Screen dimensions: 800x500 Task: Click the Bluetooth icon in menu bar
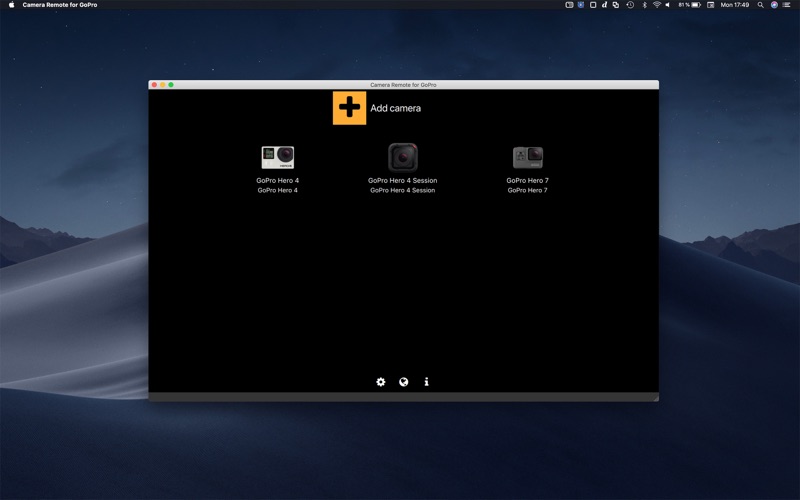(x=643, y=5)
